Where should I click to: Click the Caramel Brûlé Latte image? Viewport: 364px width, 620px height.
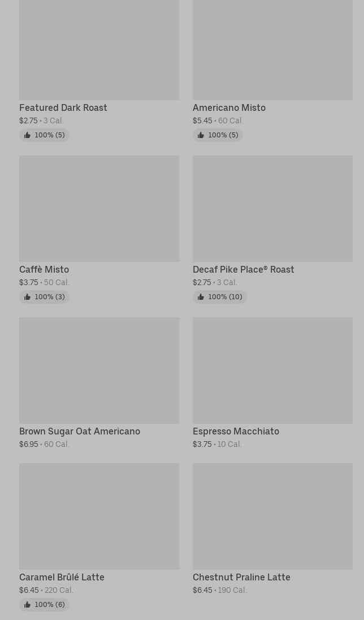click(x=99, y=516)
